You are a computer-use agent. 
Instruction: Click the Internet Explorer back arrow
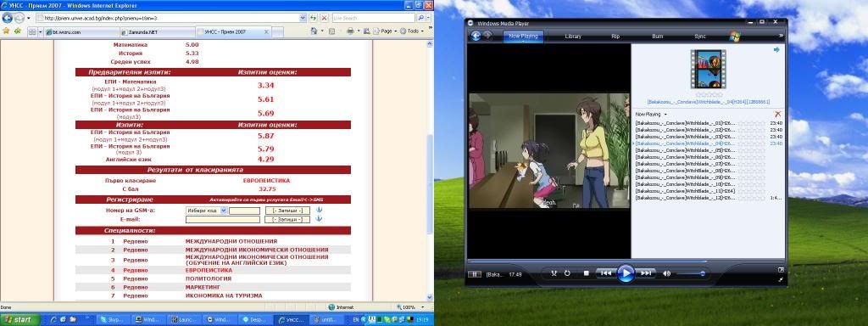[x=7, y=18]
